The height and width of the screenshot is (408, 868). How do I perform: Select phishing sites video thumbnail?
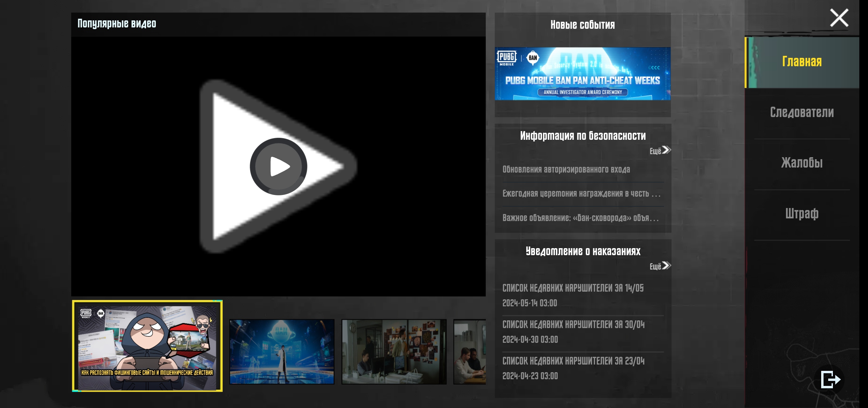(147, 346)
